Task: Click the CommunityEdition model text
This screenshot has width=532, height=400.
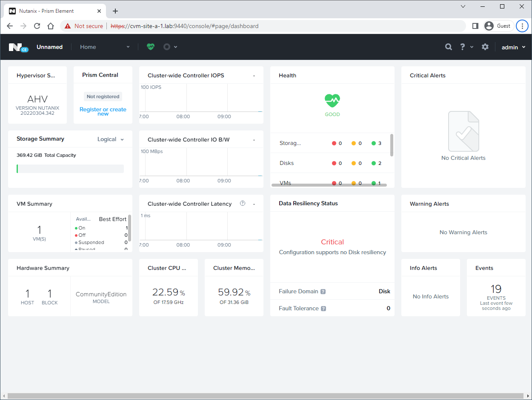Action: 101,294
